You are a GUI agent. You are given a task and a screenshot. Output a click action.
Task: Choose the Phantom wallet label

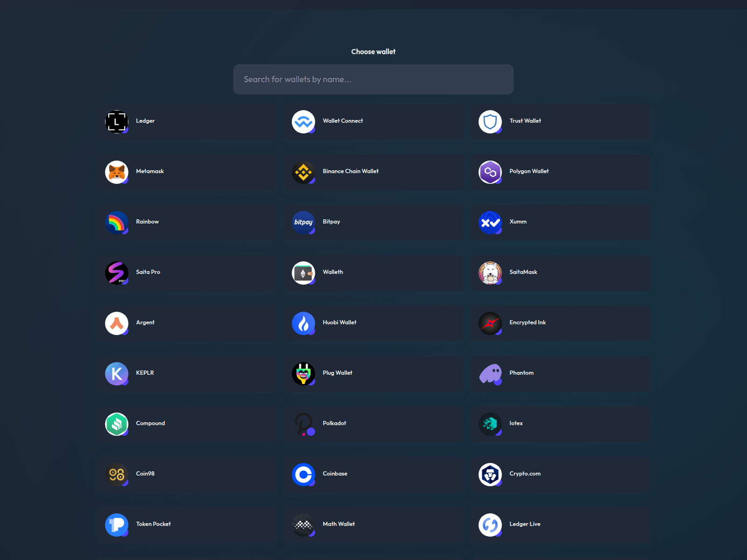point(521,373)
